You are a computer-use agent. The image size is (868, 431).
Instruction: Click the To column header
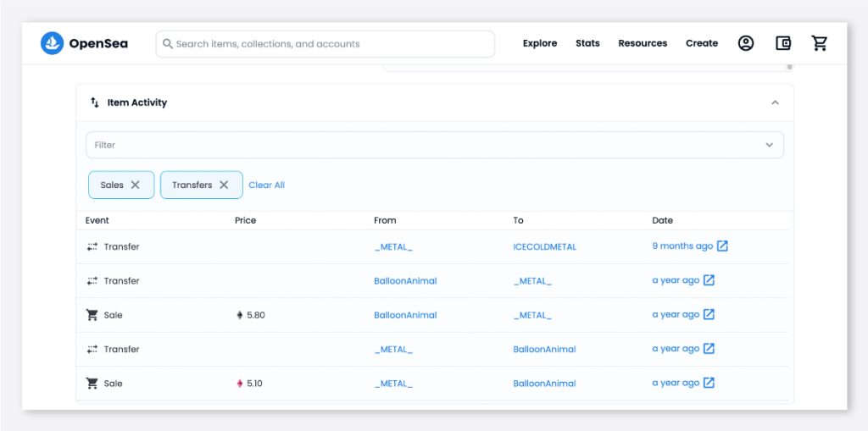(x=518, y=220)
